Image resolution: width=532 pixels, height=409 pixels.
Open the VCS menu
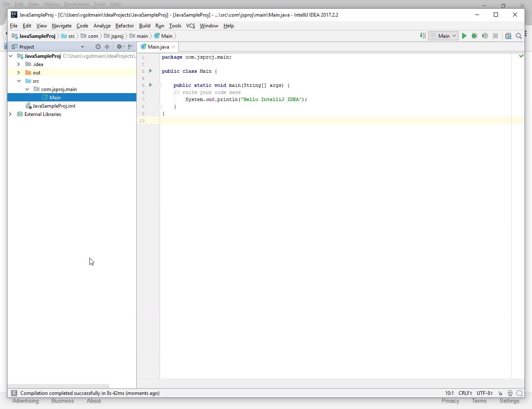[x=190, y=26]
